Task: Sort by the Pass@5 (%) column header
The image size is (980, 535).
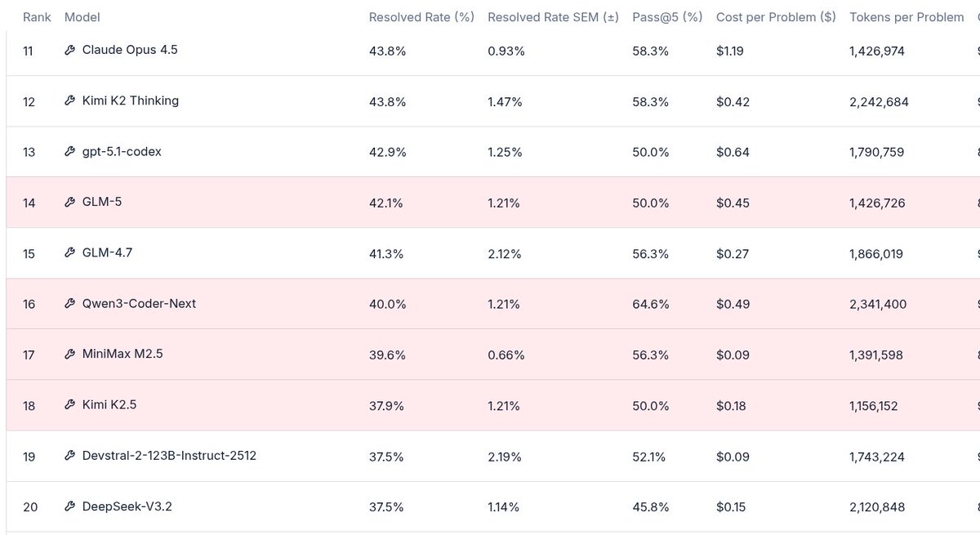Action: click(x=667, y=17)
